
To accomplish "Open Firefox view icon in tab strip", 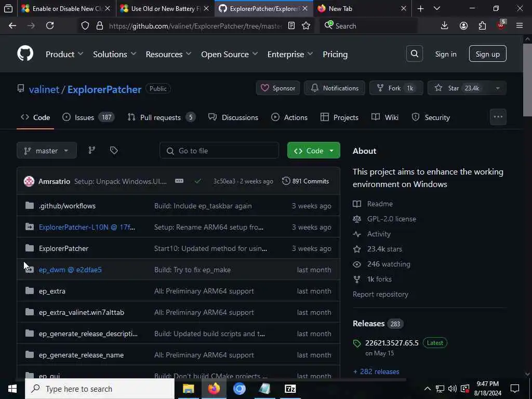I will [x=8, y=9].
